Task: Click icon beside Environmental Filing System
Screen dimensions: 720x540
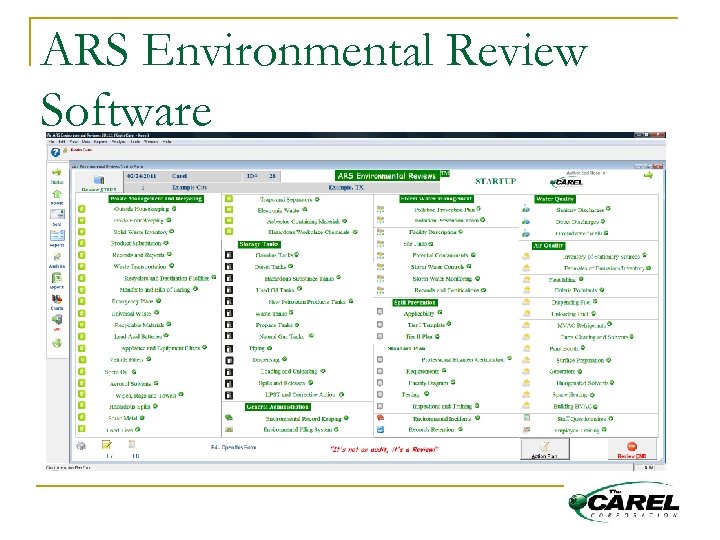Action: pyautogui.click(x=229, y=430)
